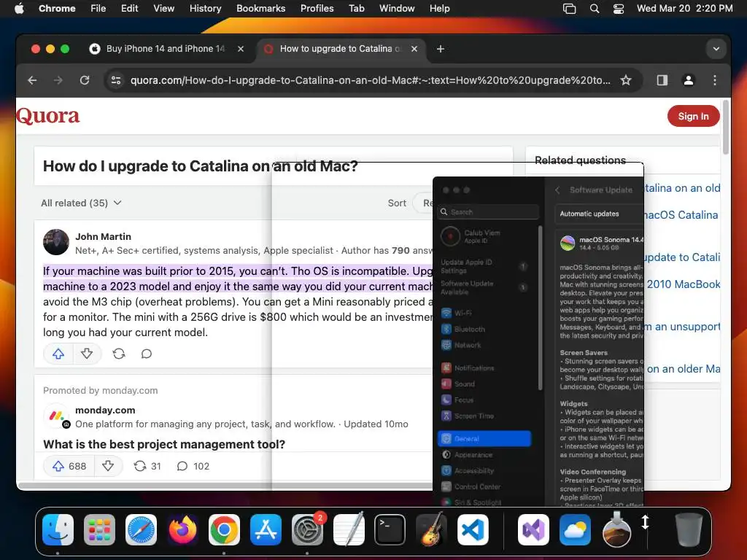
Task: Open the Profiles menu
Action: 317,9
